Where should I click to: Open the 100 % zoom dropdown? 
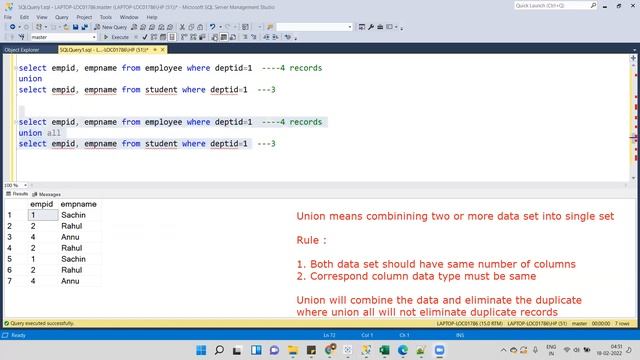tap(25, 185)
